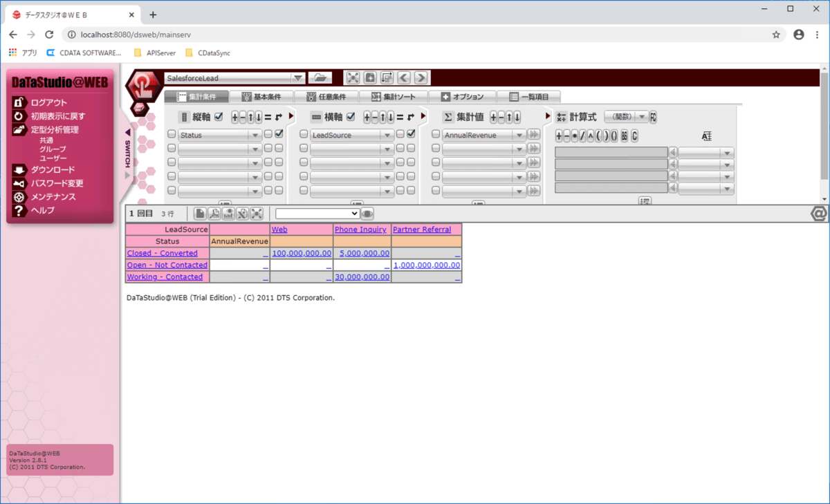Image resolution: width=830 pixels, height=504 pixels.
Task: Click the asterisk multiply operator button
Action: [575, 136]
